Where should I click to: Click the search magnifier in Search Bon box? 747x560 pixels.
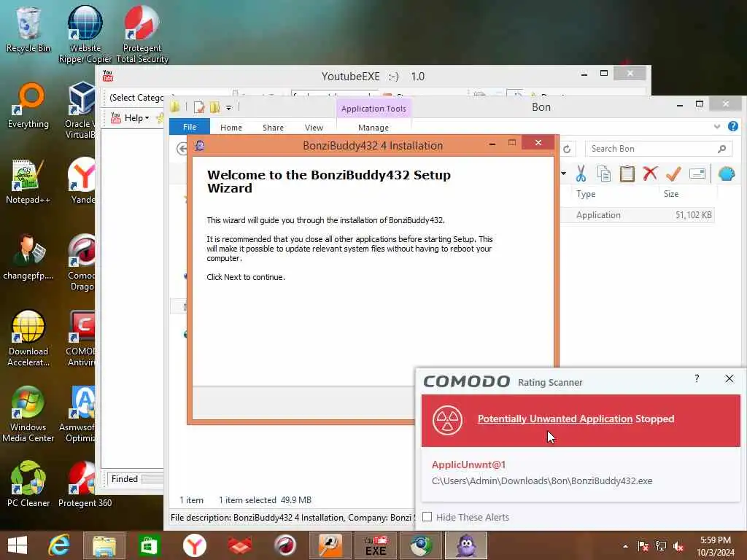pyautogui.click(x=721, y=149)
